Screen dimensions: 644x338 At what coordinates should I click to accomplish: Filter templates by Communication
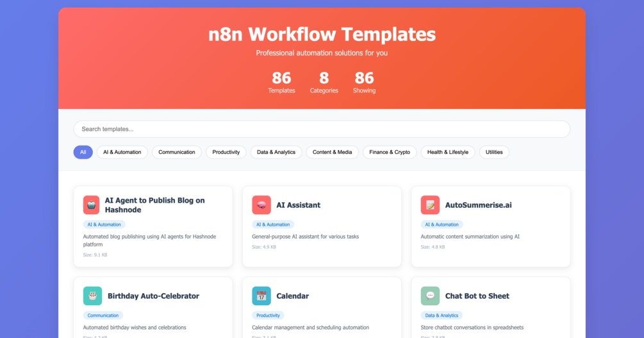[177, 152]
